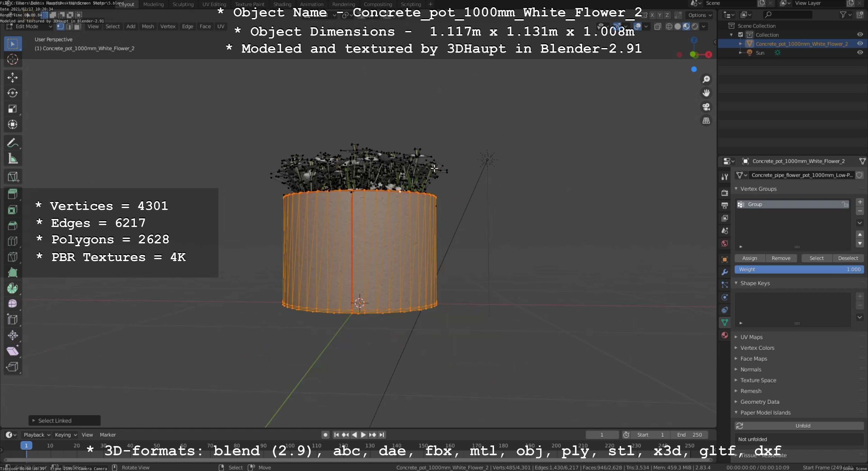Expand the Geometry Data panel
Image resolution: width=868 pixels, height=471 pixels.
(x=736, y=402)
